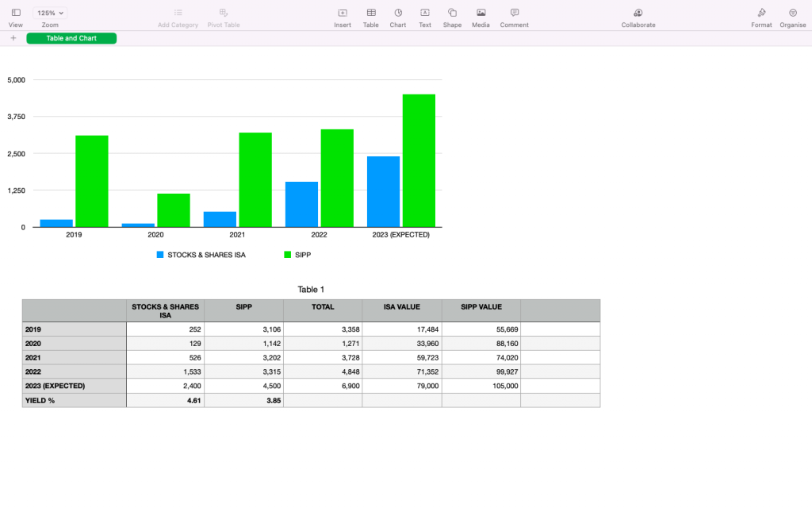Viewport: 812px width, 508px height.
Task: Insert a Text box
Action: [425, 13]
